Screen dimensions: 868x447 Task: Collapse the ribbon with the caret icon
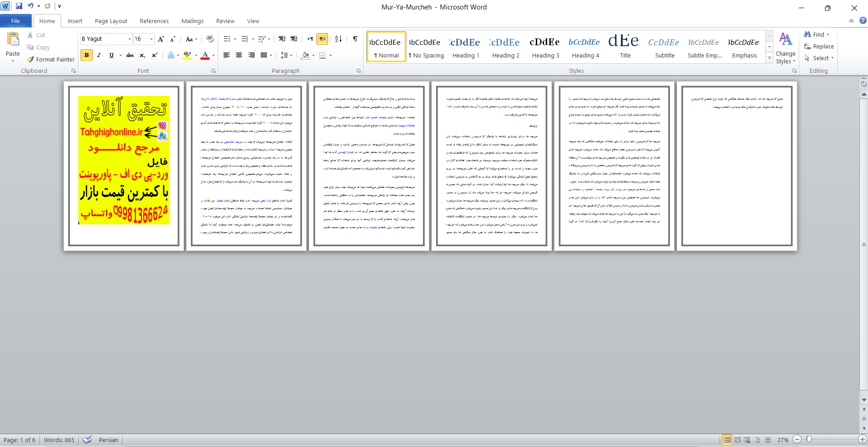(x=851, y=20)
